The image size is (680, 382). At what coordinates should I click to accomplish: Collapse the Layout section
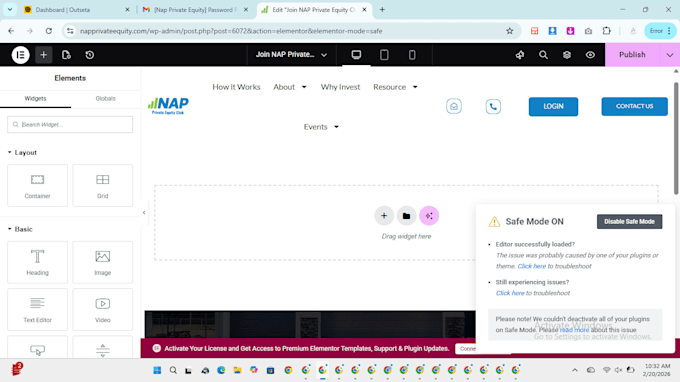pyautogui.click(x=23, y=153)
